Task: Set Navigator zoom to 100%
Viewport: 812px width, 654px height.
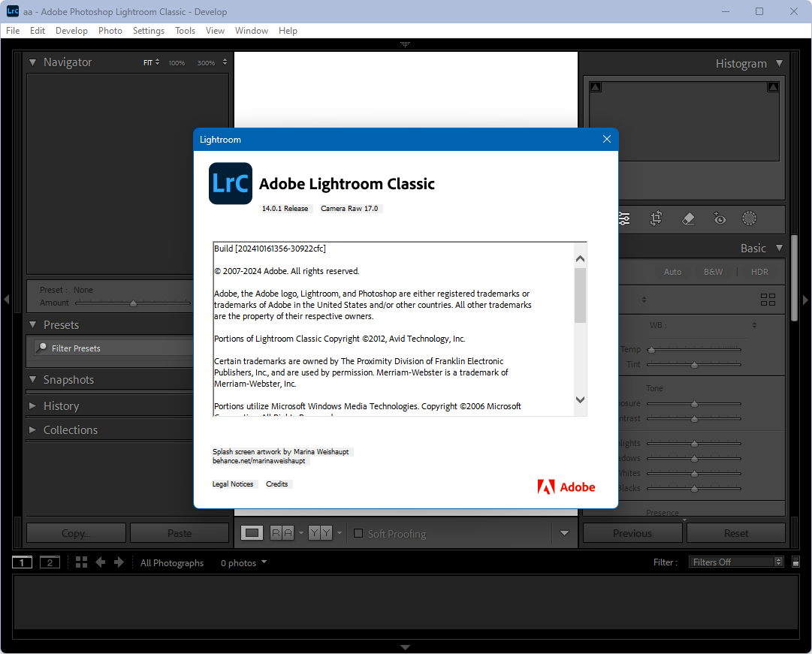Action: coord(177,62)
